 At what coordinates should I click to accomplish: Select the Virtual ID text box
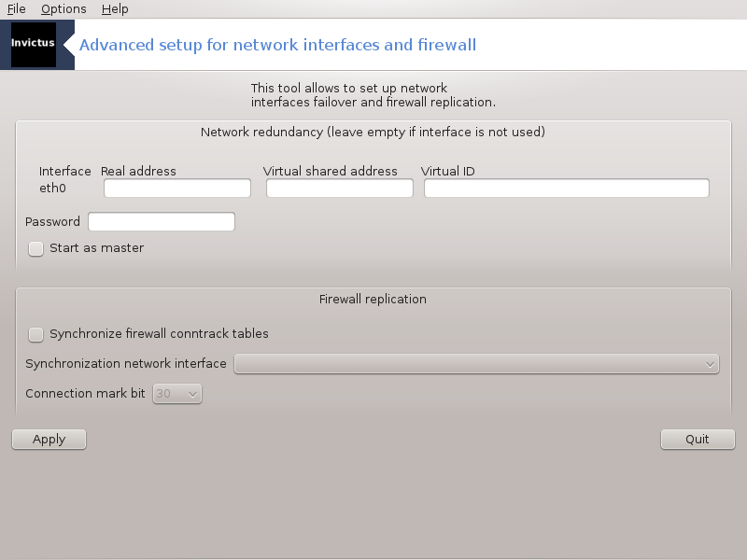pos(567,189)
